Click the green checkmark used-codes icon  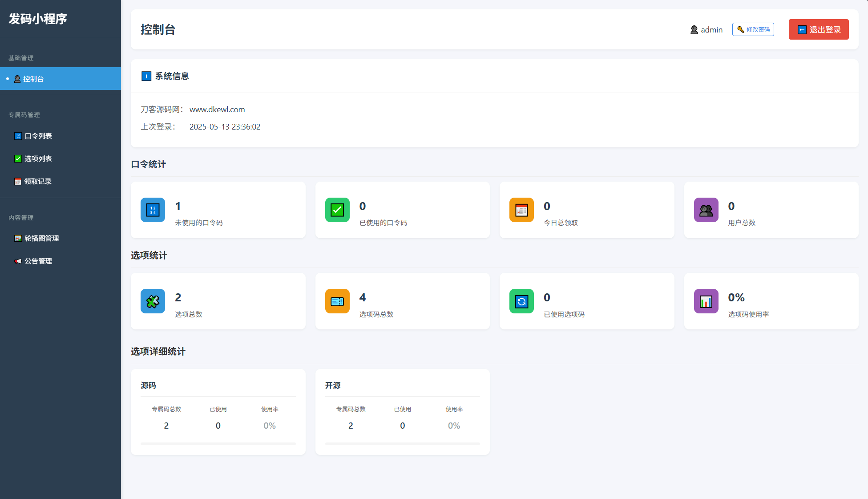tap(337, 210)
